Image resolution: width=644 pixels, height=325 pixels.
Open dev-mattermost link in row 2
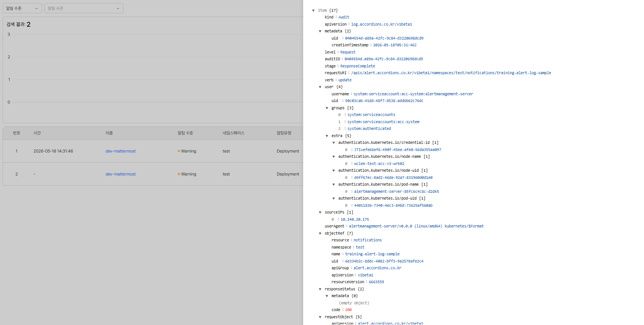point(121,174)
